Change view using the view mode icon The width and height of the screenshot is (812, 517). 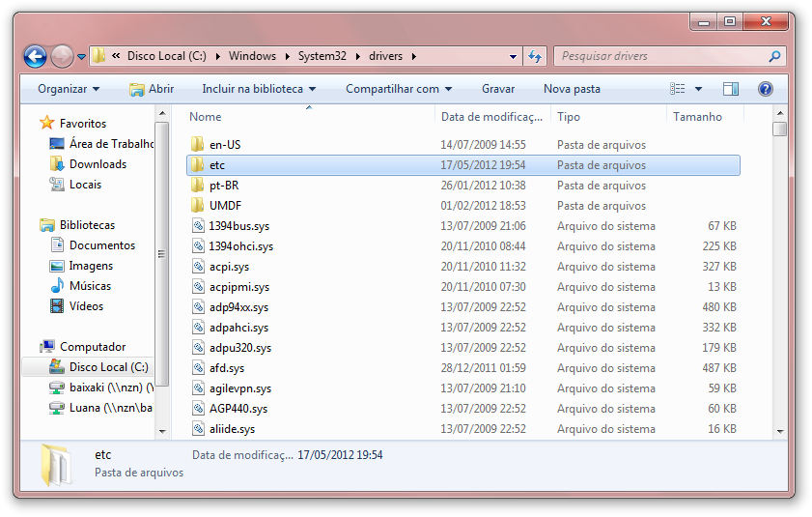tap(678, 89)
